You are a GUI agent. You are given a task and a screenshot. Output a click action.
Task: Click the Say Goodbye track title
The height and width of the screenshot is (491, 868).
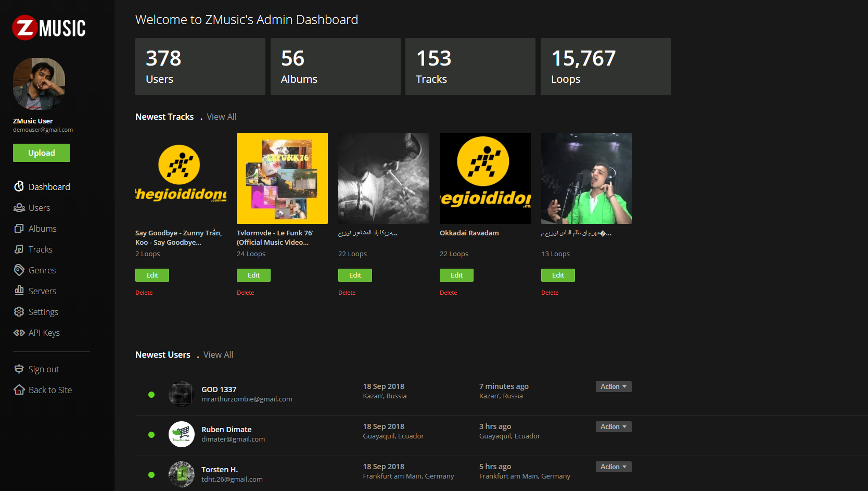click(178, 237)
